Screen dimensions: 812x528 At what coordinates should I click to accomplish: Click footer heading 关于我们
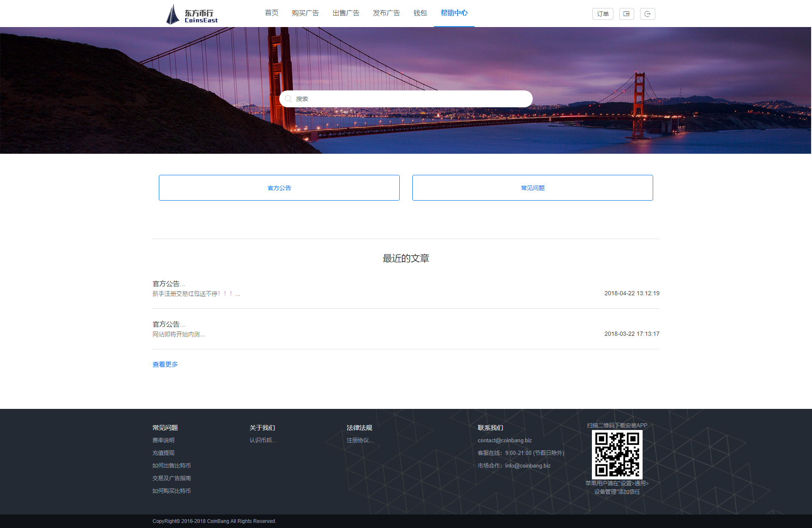tap(262, 427)
